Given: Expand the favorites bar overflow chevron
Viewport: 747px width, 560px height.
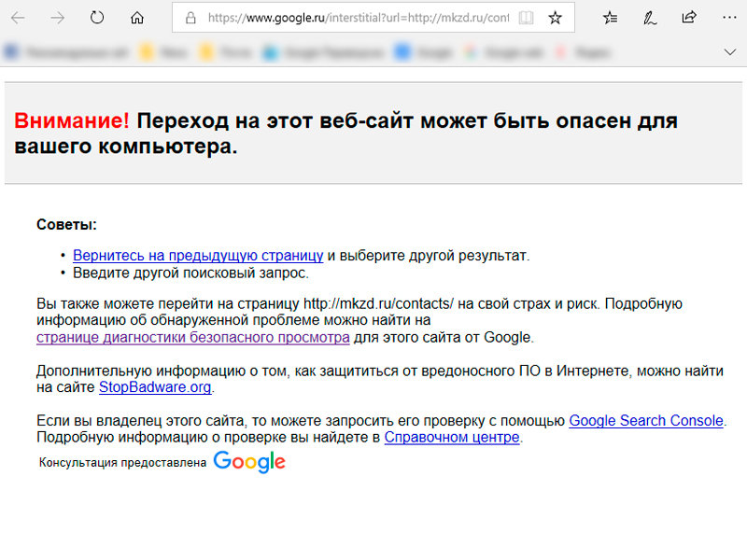Looking at the screenshot, I should coord(730,51).
